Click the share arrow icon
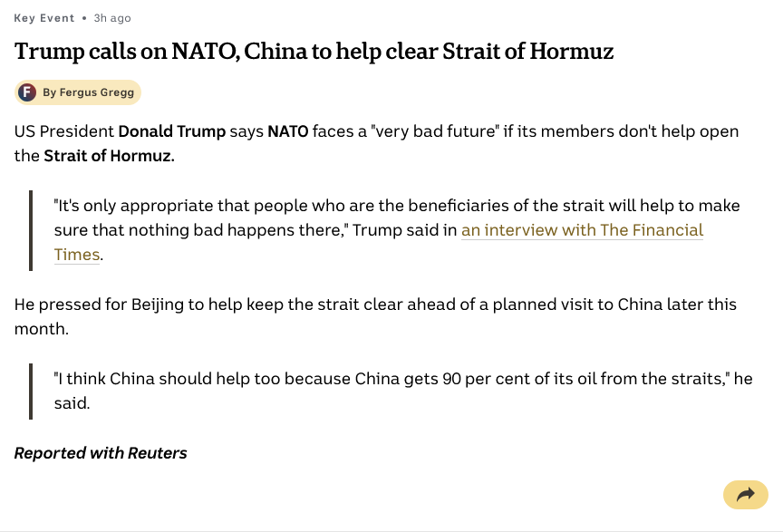The width and height of the screenshot is (783, 532). 746,495
